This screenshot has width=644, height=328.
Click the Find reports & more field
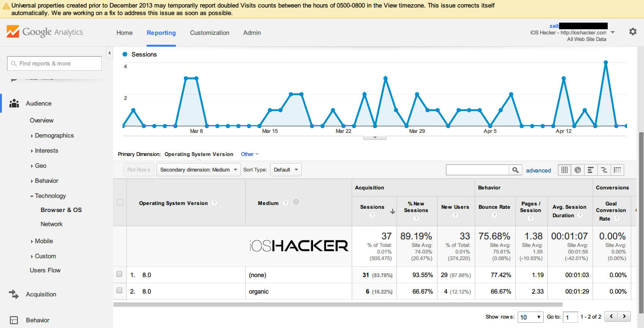pyautogui.click(x=54, y=63)
